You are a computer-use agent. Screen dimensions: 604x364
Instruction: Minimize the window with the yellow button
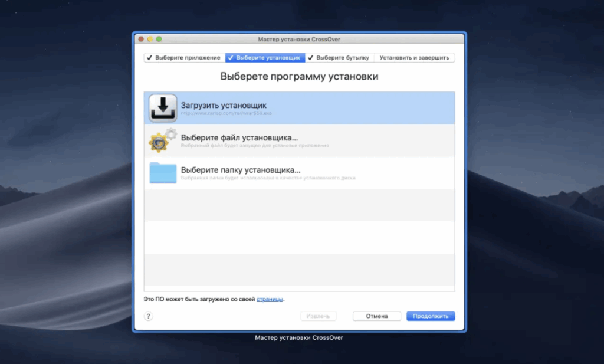tap(150, 39)
